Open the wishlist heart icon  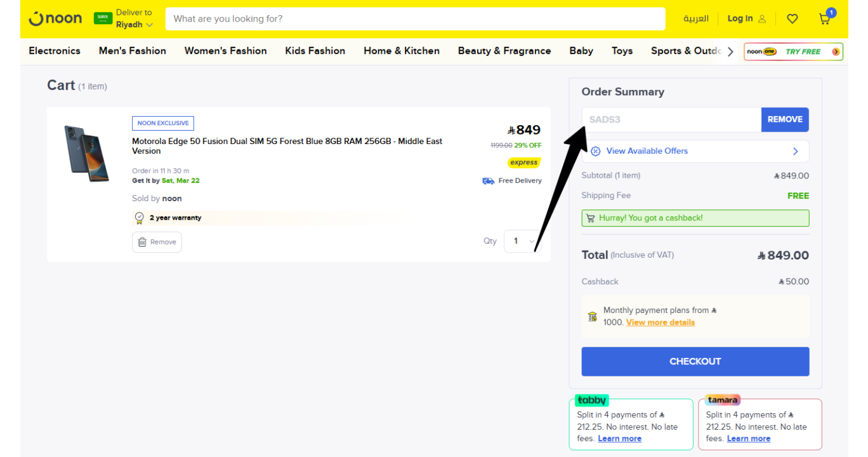tap(792, 19)
